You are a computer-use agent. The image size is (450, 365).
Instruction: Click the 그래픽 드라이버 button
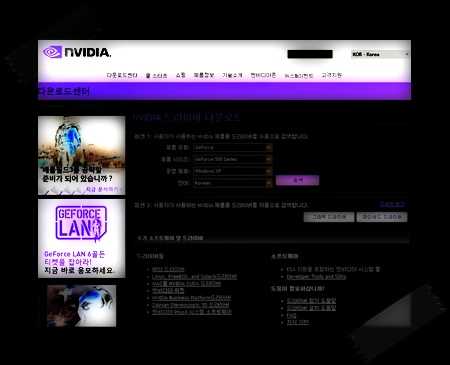(x=329, y=217)
